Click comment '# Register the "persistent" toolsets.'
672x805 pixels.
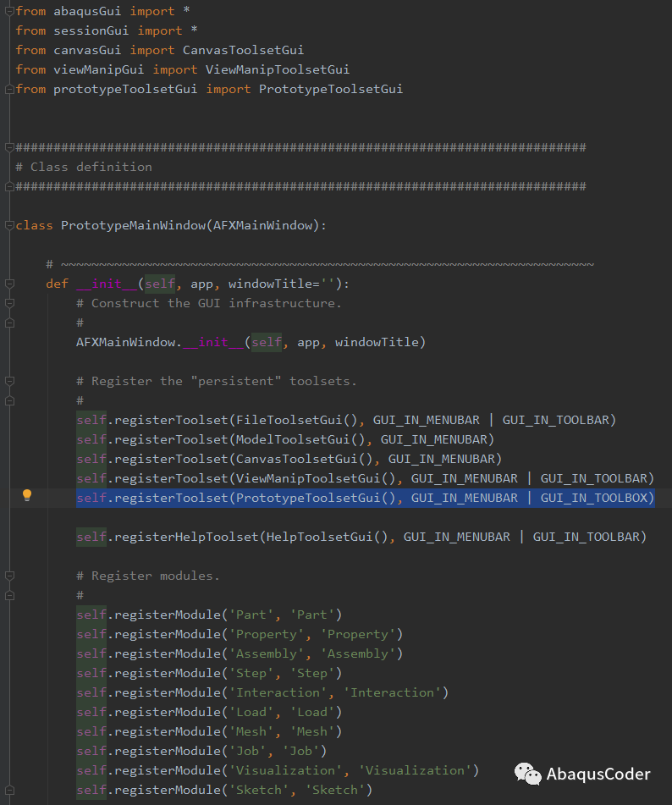pos(217,382)
